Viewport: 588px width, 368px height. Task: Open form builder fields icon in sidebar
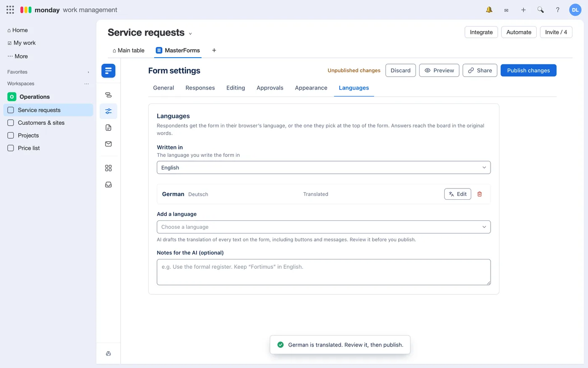pos(108,95)
